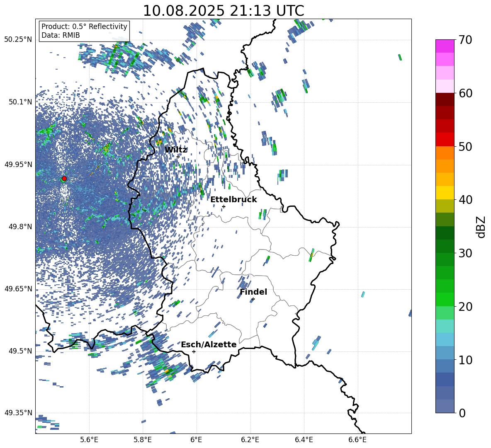This screenshot has width=491, height=448.
Task: Click the magenta top colorbar segment
Action: point(445,46)
